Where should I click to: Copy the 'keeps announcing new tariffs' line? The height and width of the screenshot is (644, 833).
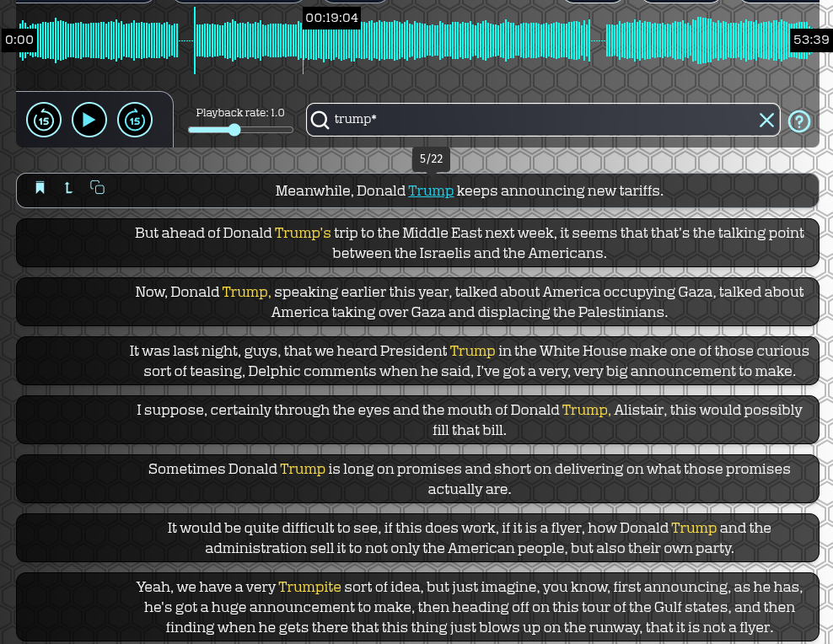pos(97,187)
